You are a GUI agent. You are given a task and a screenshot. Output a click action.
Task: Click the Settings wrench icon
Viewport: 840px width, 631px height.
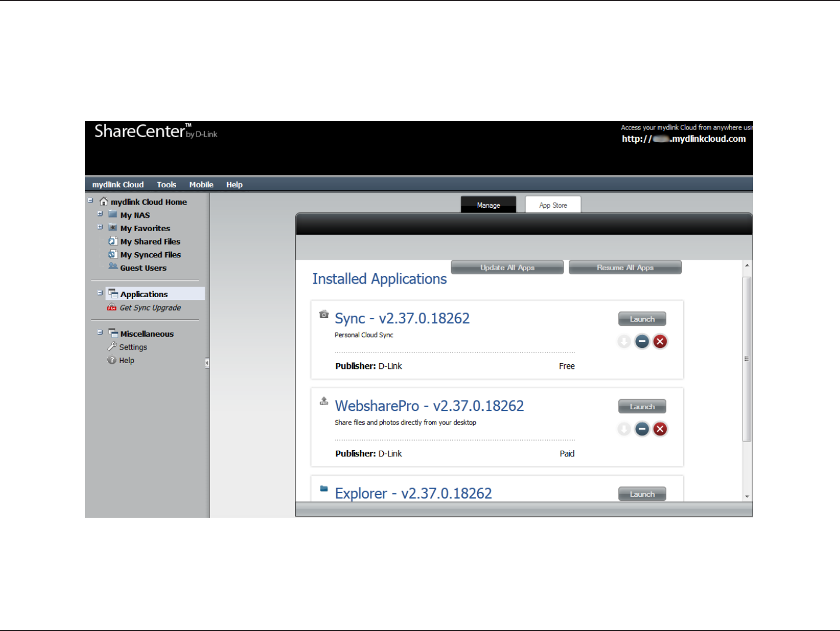point(112,347)
